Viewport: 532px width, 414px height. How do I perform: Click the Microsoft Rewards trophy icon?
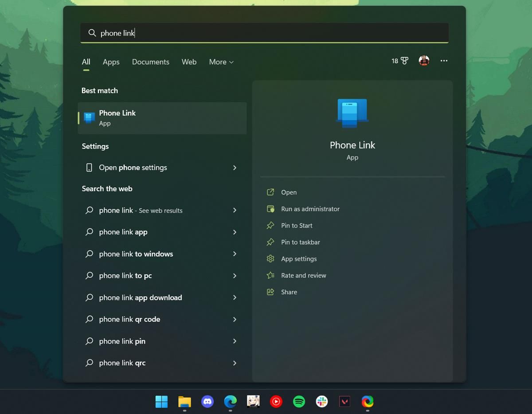404,61
